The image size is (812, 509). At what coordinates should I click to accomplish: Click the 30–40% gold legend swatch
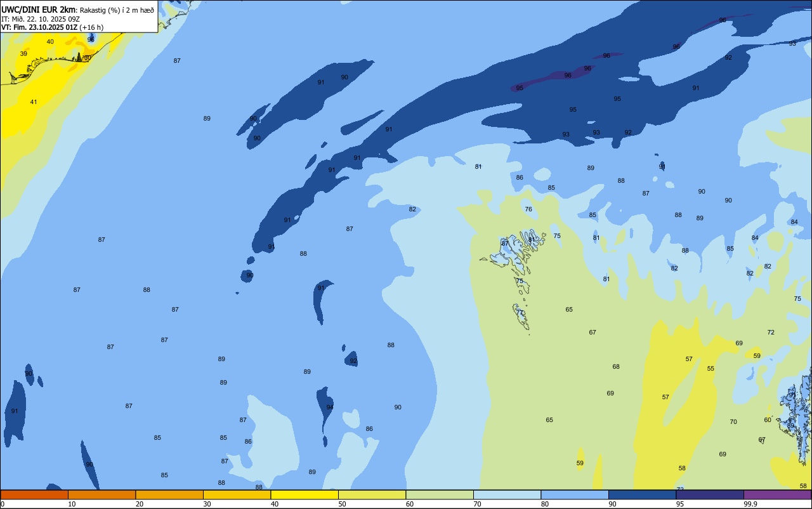pos(237,494)
